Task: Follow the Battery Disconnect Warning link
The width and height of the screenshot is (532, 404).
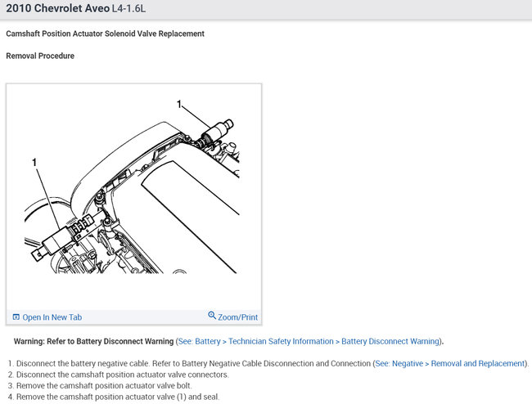Action: pos(309,341)
